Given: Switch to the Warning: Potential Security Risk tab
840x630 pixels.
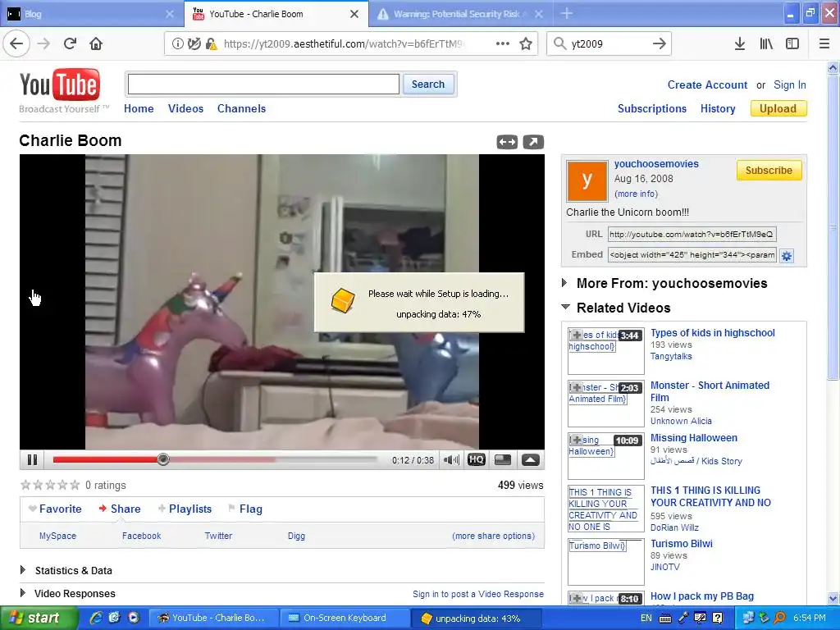Looking at the screenshot, I should pos(461,14).
